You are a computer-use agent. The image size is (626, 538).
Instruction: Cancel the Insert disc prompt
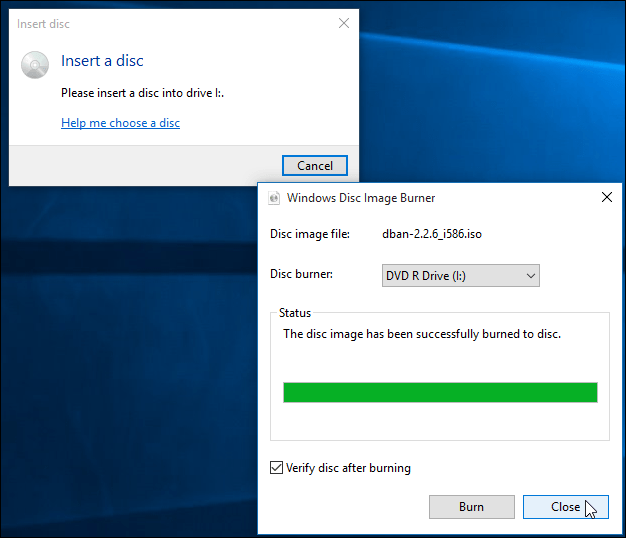[315, 166]
